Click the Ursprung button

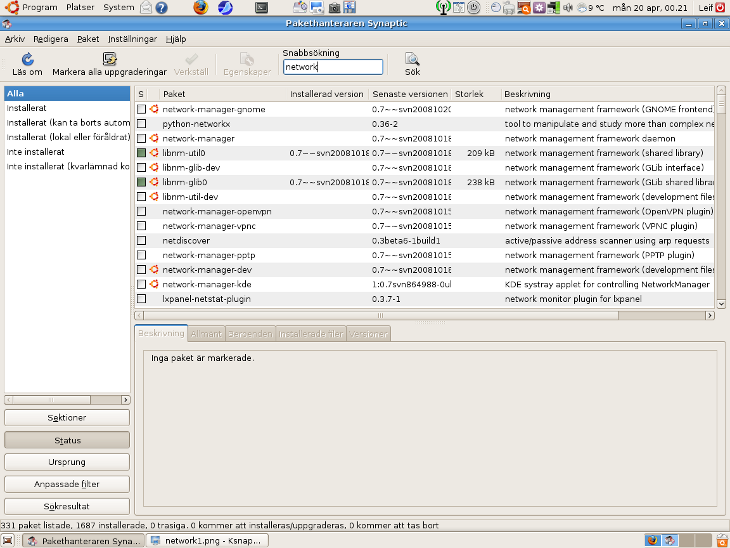[x=67, y=462]
